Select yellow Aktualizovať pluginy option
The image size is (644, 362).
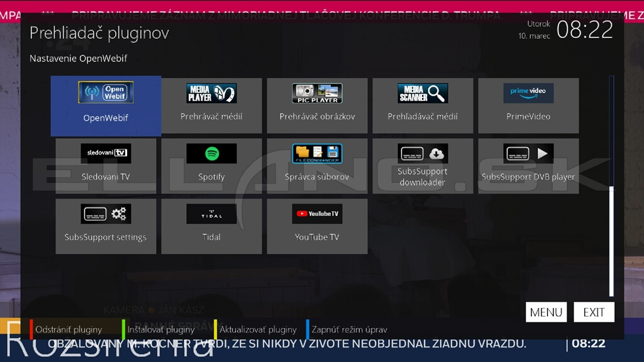click(258, 329)
